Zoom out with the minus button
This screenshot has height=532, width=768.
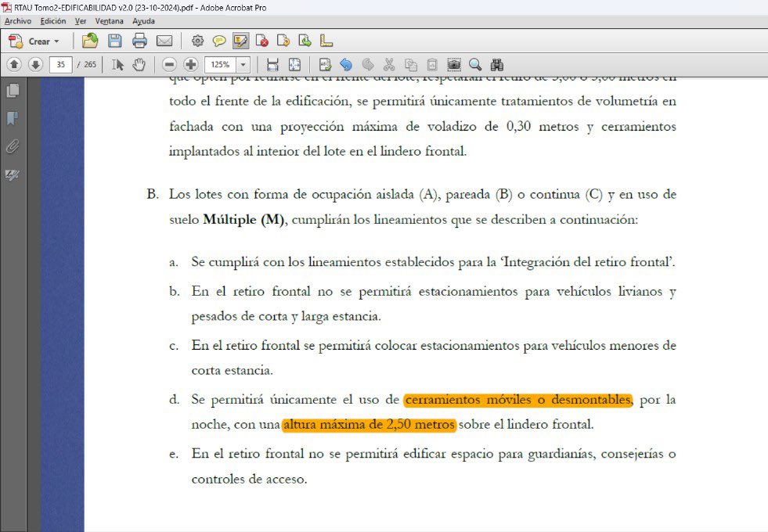pyautogui.click(x=169, y=64)
